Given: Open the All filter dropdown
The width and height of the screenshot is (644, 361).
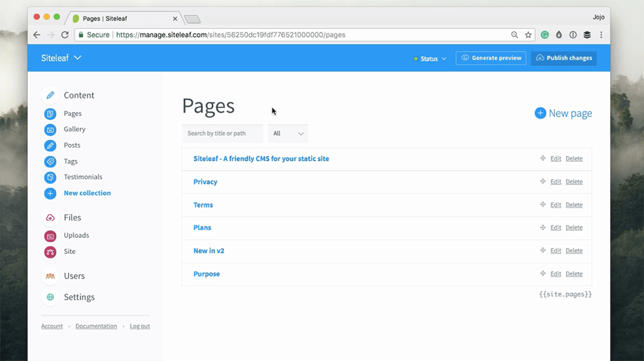Looking at the screenshot, I should [288, 133].
